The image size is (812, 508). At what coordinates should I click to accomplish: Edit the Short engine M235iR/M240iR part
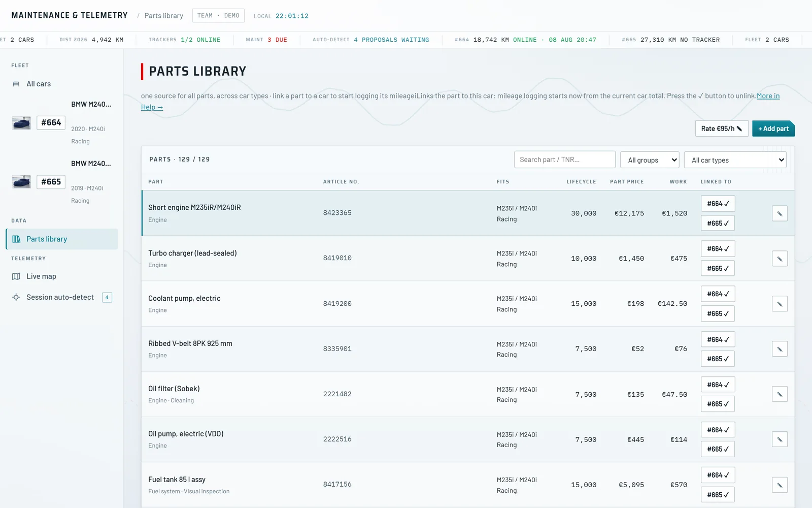click(780, 213)
